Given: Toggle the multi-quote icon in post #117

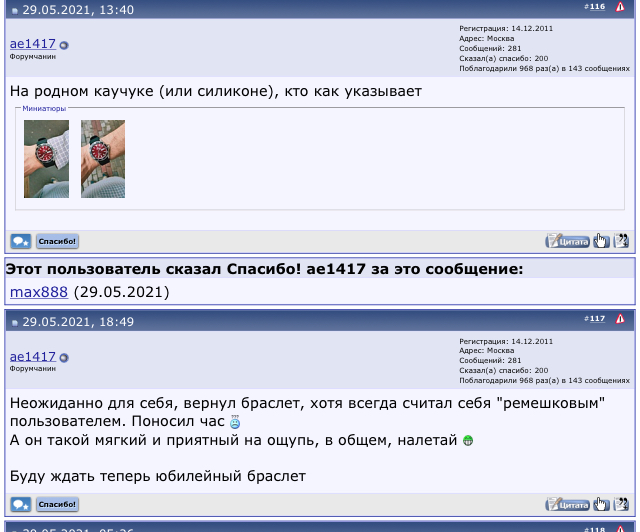Looking at the screenshot, I should [x=621, y=504].
